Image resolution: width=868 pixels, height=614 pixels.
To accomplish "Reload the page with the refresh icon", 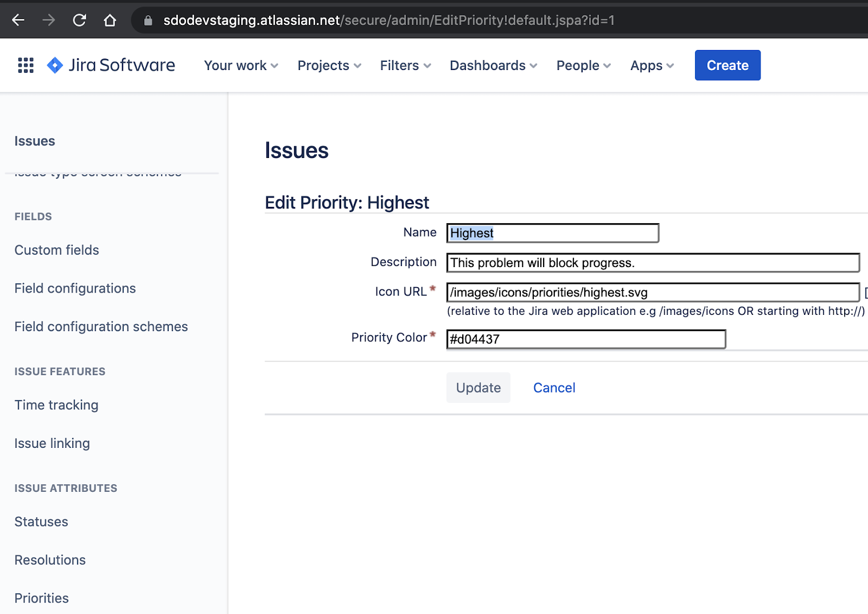I will coord(79,21).
